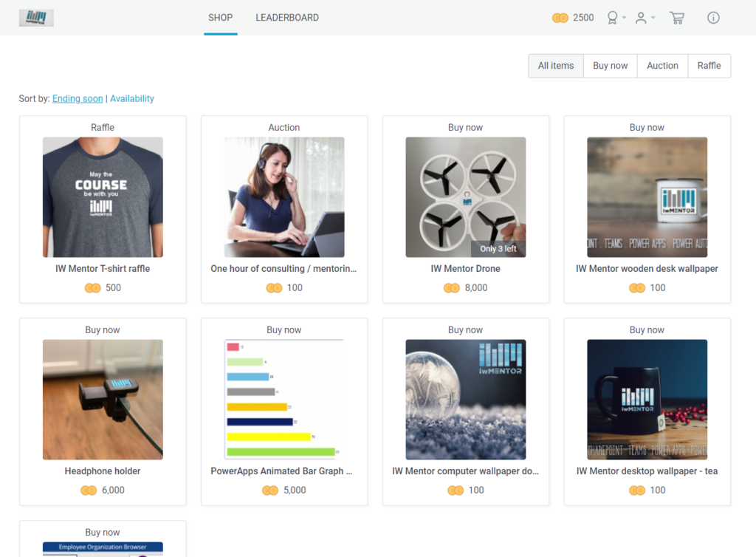Click IW Mentor wooden desk wallpaper title

click(647, 269)
